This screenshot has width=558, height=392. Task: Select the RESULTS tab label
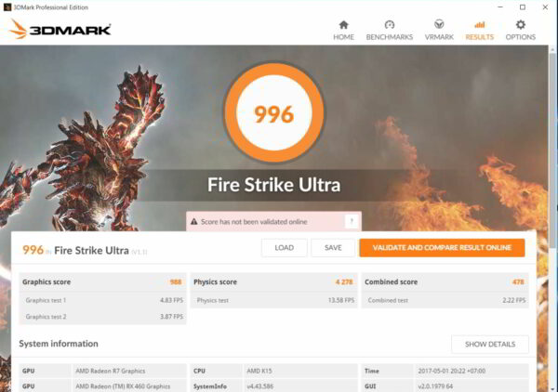(479, 37)
